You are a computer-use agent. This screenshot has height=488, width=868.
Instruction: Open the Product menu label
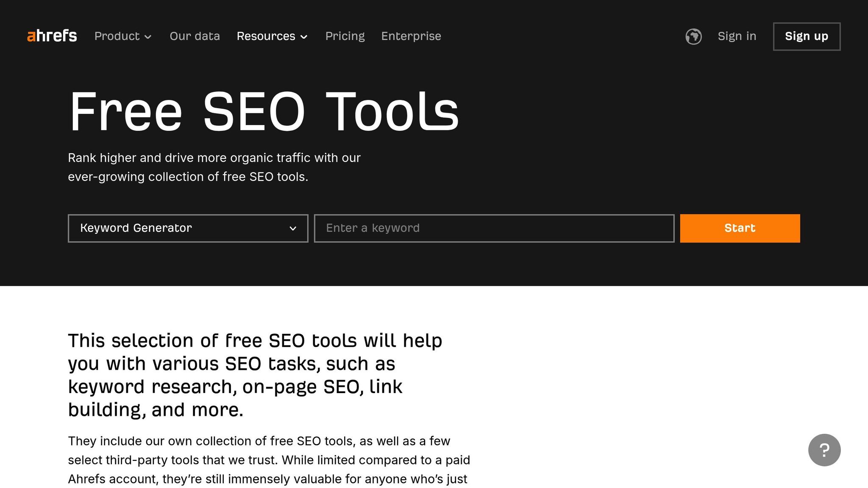pos(117,36)
